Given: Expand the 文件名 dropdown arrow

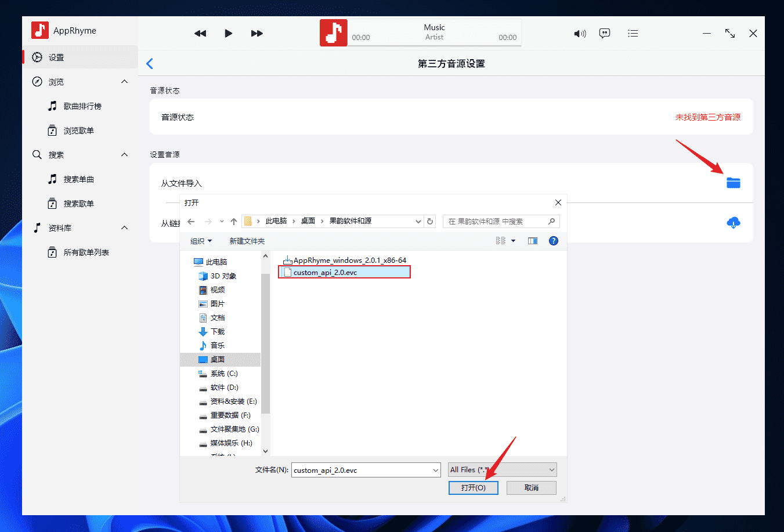Looking at the screenshot, I should (436, 470).
